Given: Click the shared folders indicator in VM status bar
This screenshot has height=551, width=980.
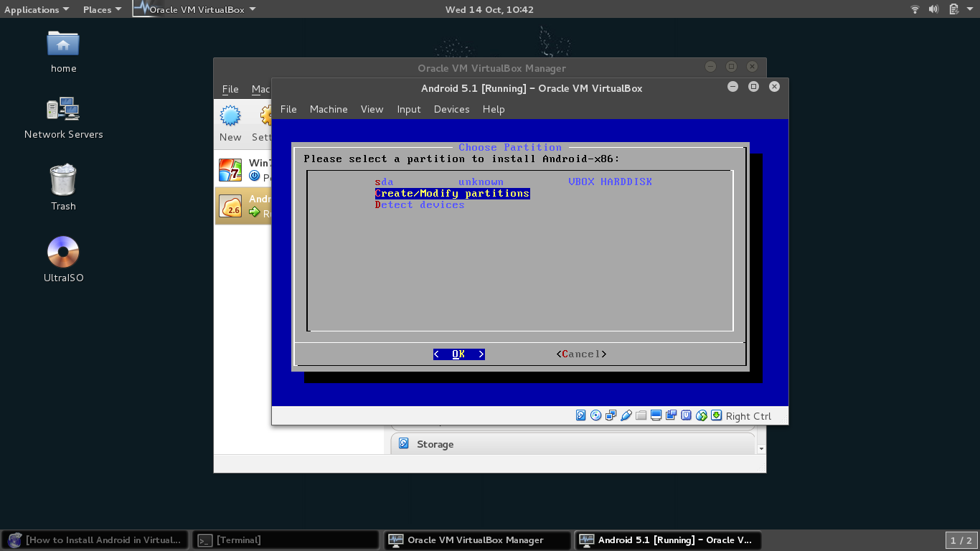Looking at the screenshot, I should coord(641,415).
